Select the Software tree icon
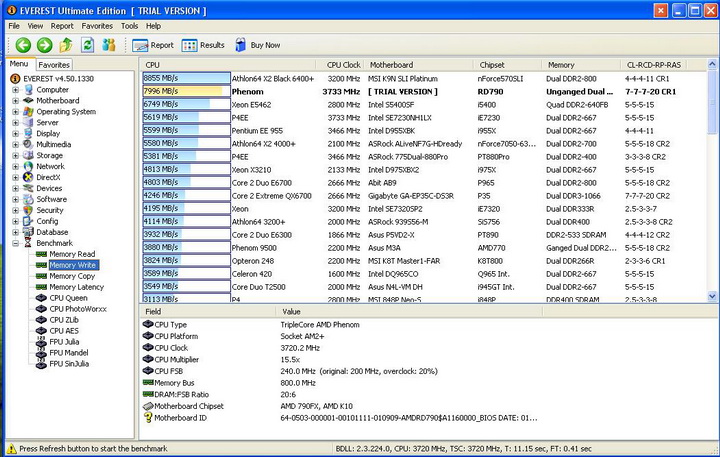720x457 pixels. coord(28,199)
